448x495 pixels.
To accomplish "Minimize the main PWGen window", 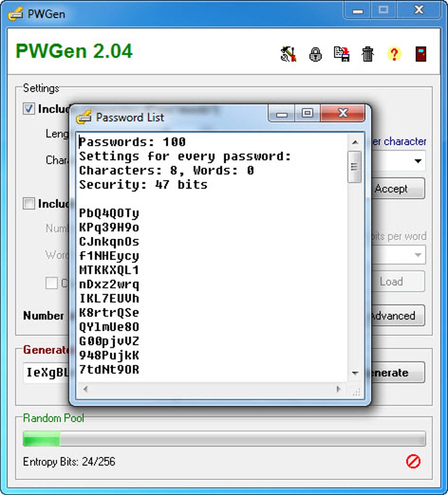I will [358, 10].
